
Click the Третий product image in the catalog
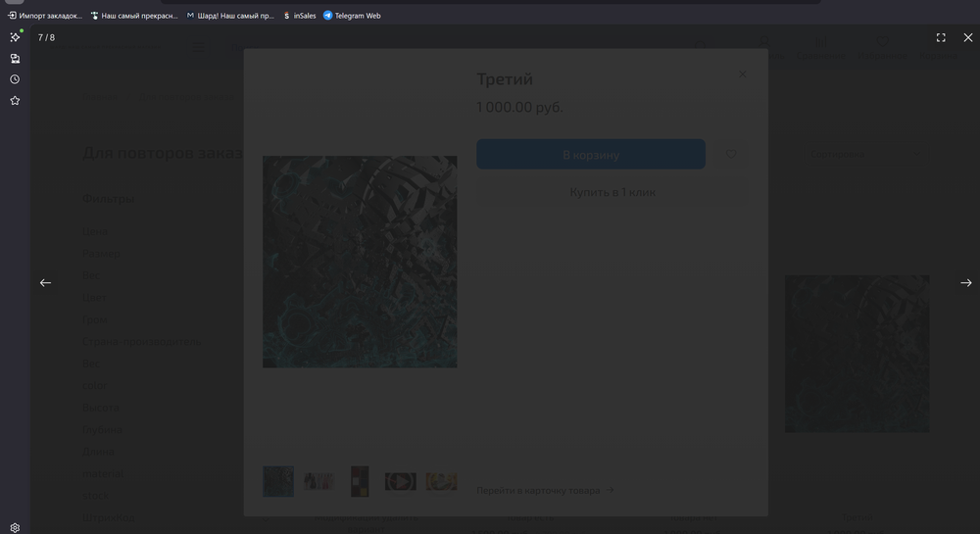[x=857, y=354]
